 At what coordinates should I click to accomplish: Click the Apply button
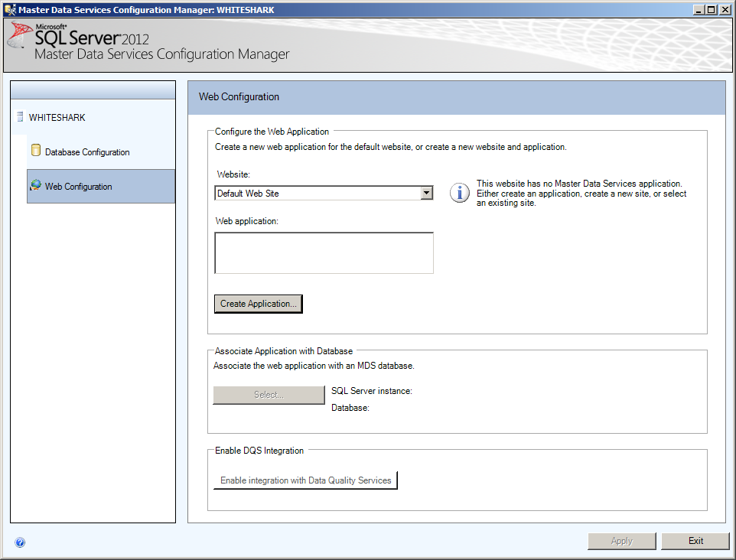pyautogui.click(x=622, y=541)
